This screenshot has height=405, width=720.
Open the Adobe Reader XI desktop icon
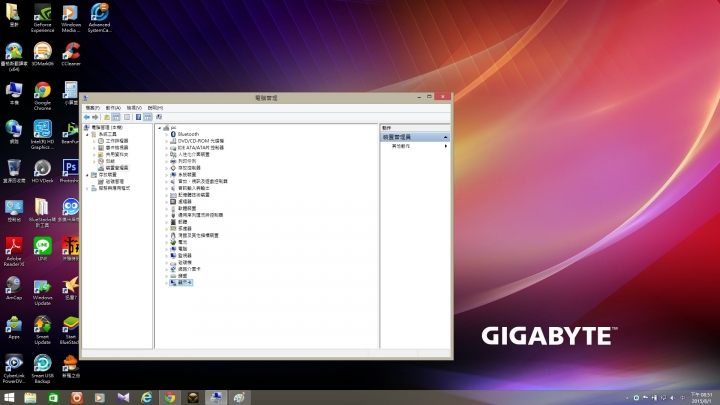tap(14, 252)
